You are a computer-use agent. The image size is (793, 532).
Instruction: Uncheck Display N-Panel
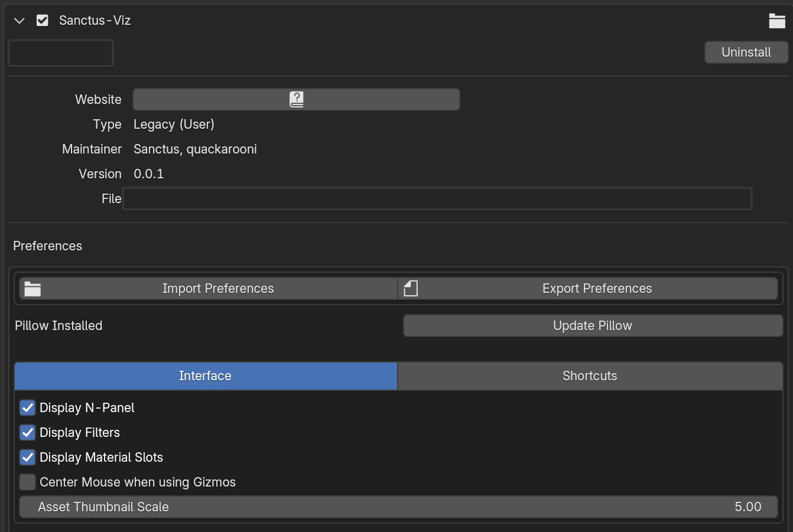[28, 408]
